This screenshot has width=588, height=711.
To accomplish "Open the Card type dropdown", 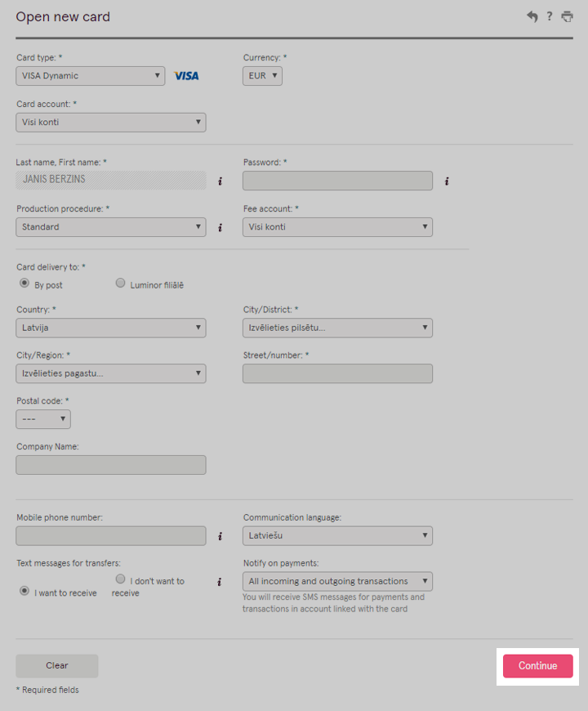I will [90, 75].
